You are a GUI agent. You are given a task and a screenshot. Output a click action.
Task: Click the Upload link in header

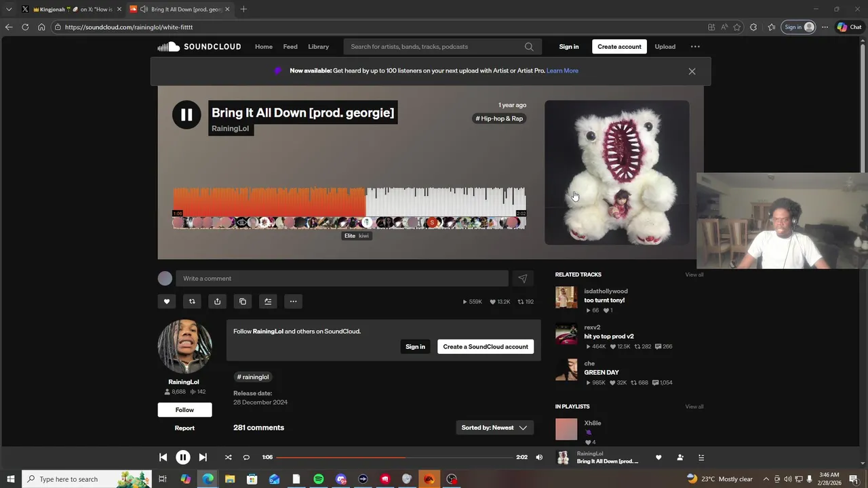coord(665,47)
